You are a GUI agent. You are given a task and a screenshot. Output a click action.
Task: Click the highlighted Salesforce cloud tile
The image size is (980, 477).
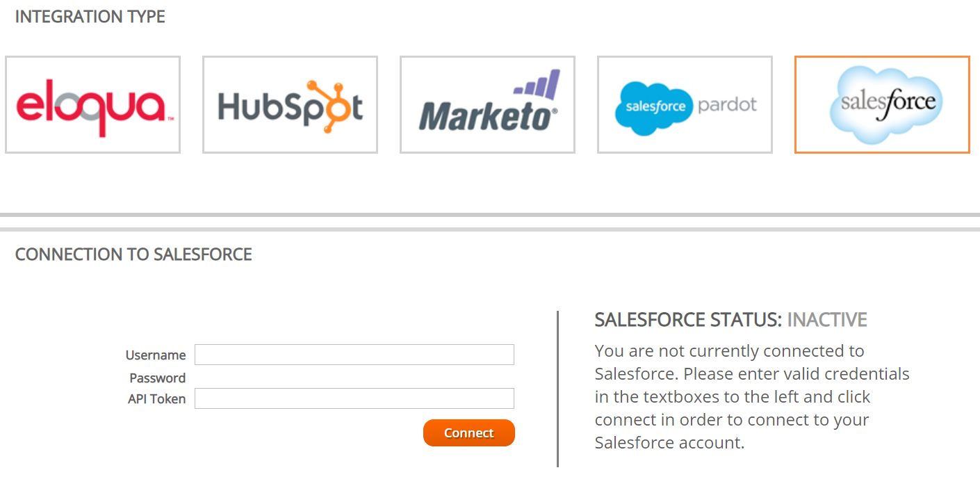[x=882, y=104]
